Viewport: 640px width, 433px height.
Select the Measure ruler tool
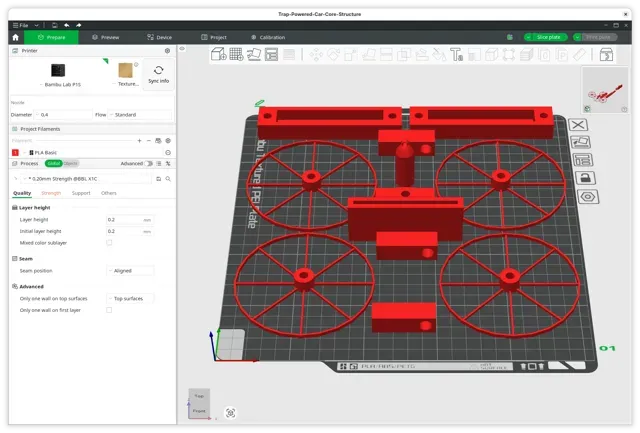(x=580, y=54)
